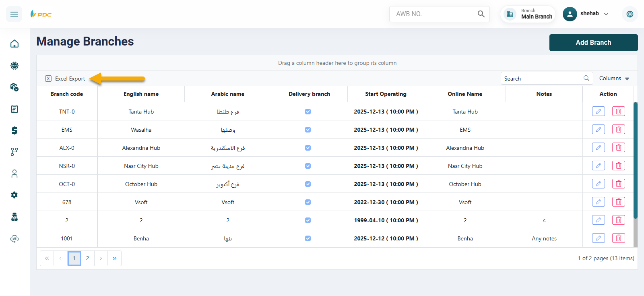Go to Home in the sidebar
The width and height of the screenshot is (644, 296).
coord(14,43)
